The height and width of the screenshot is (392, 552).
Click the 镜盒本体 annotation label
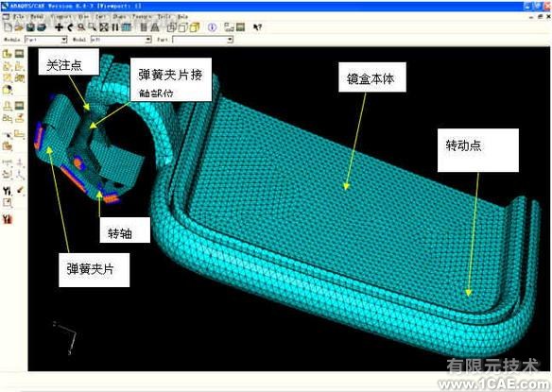371,77
